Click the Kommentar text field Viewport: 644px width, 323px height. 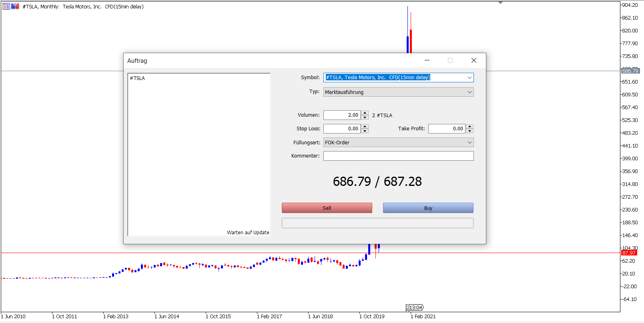pyautogui.click(x=398, y=156)
